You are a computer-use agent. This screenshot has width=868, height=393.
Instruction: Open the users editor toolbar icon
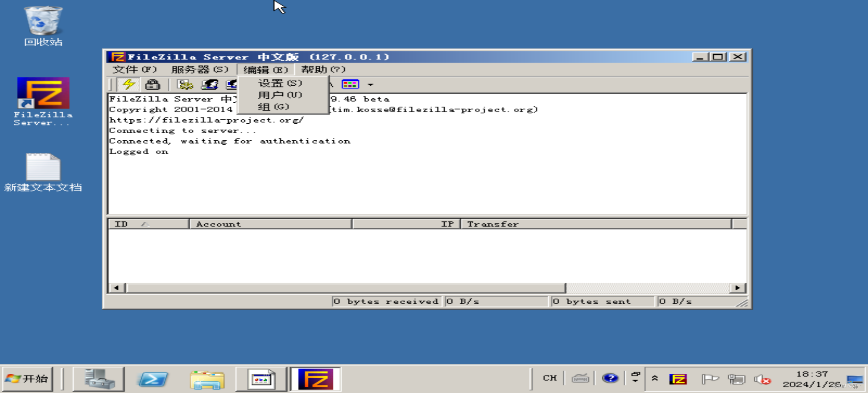point(210,84)
